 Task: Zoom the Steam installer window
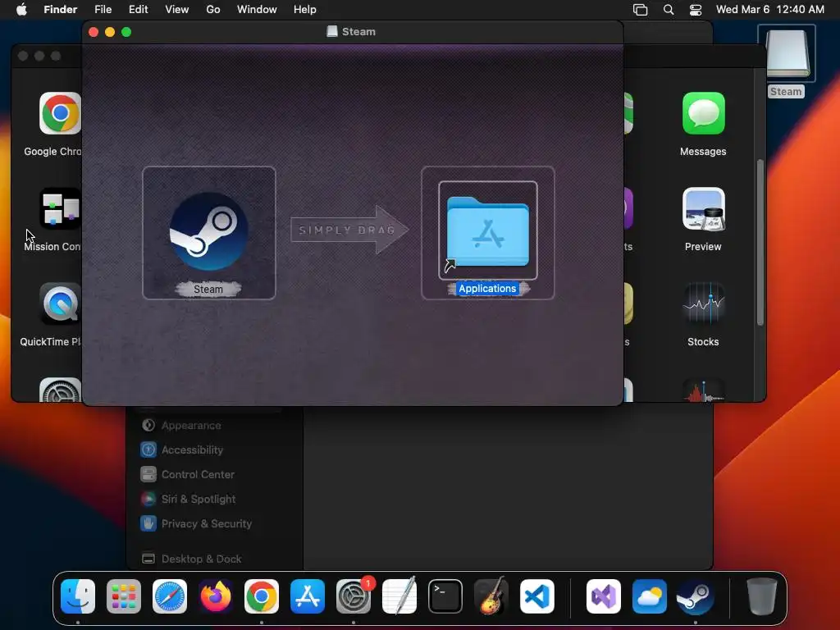point(126,32)
